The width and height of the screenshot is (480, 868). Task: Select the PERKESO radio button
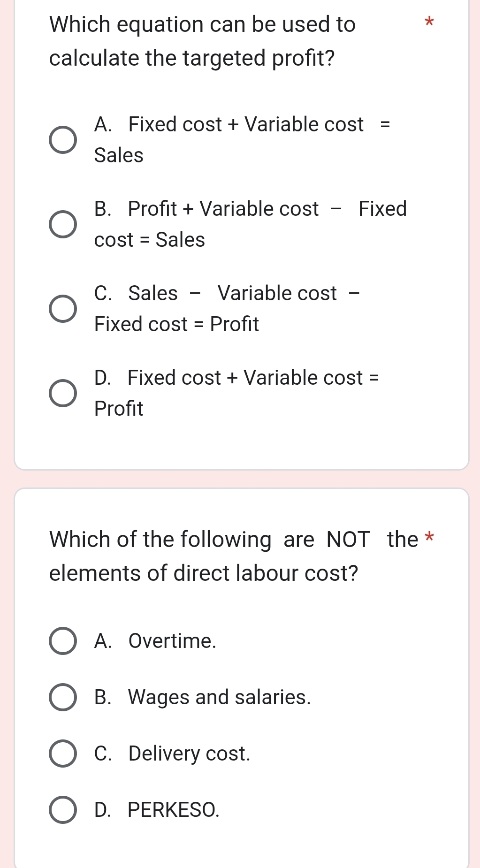click(63, 810)
